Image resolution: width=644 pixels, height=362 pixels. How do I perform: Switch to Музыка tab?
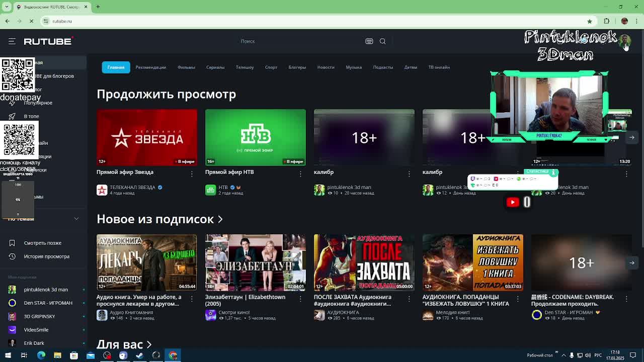coord(354,67)
